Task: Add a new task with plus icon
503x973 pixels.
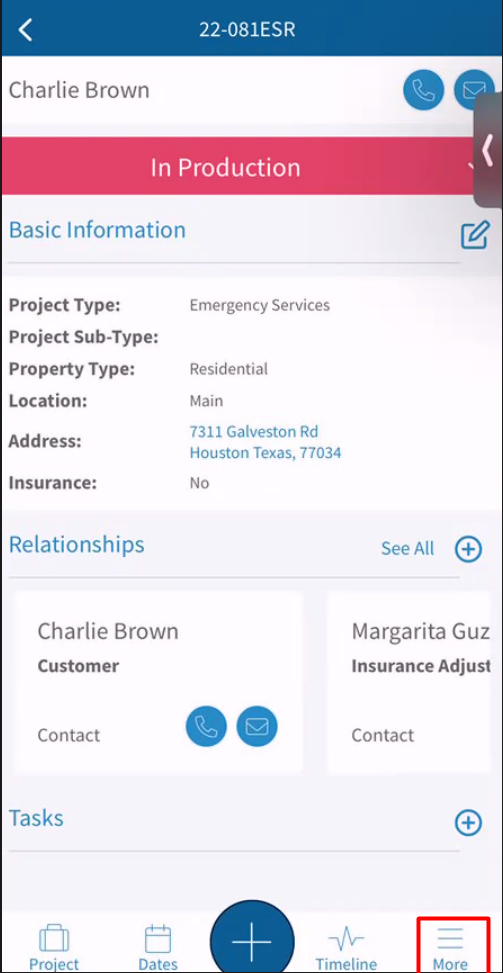Action: tap(468, 822)
